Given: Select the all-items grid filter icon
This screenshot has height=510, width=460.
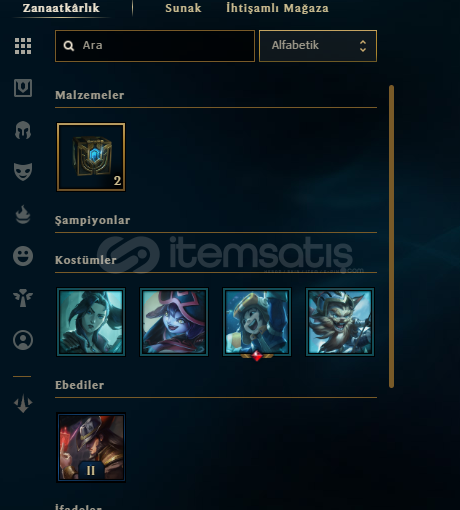Looking at the screenshot, I should tap(23, 46).
